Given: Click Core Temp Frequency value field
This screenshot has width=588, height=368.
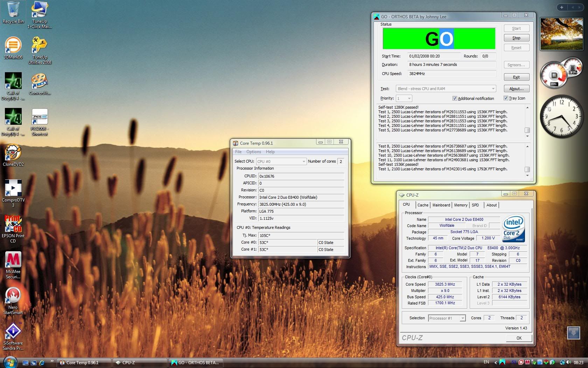Looking at the screenshot, I should 301,204.
